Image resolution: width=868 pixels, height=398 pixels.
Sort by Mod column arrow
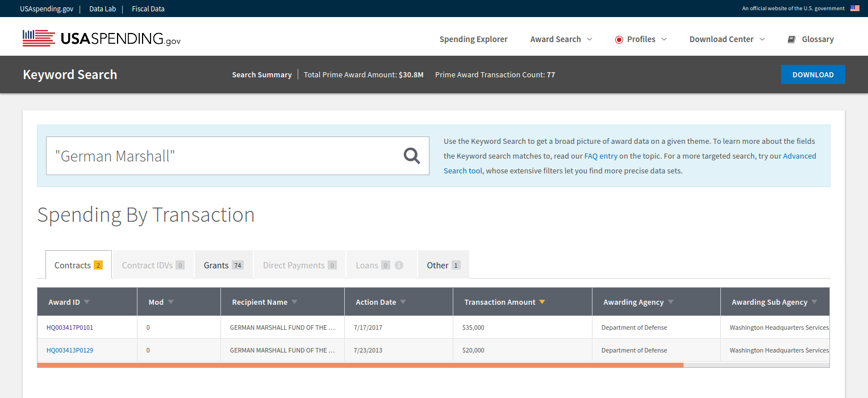[x=170, y=302]
